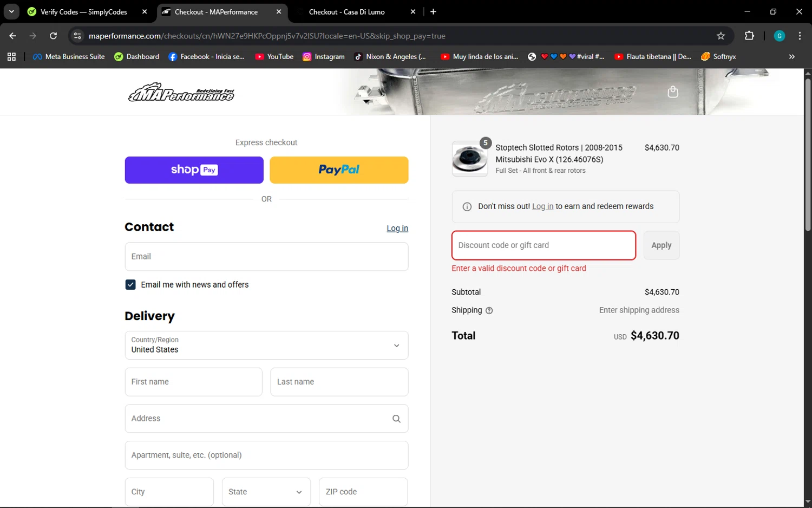Screen dimensions: 812x508
Task: Close the Checkout - MAPerformance tab
Action: click(279, 11)
